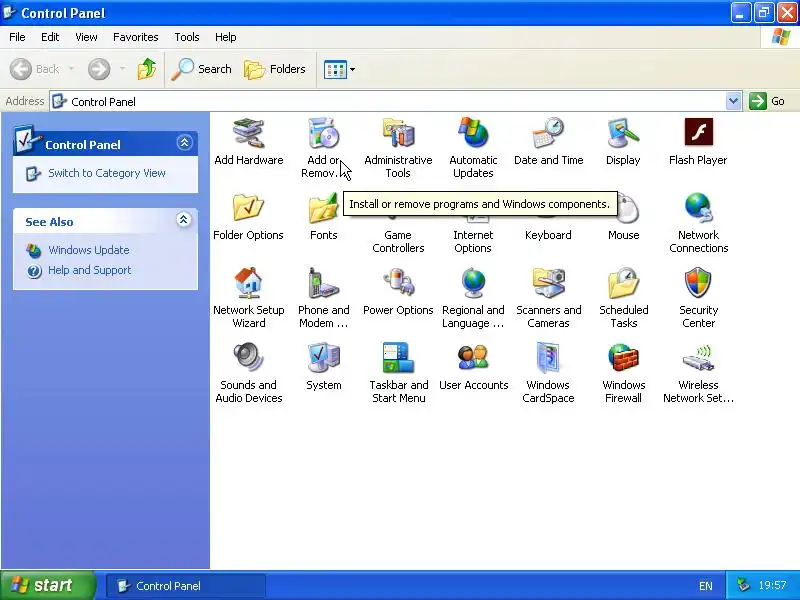Open the Edit menu

(50, 37)
